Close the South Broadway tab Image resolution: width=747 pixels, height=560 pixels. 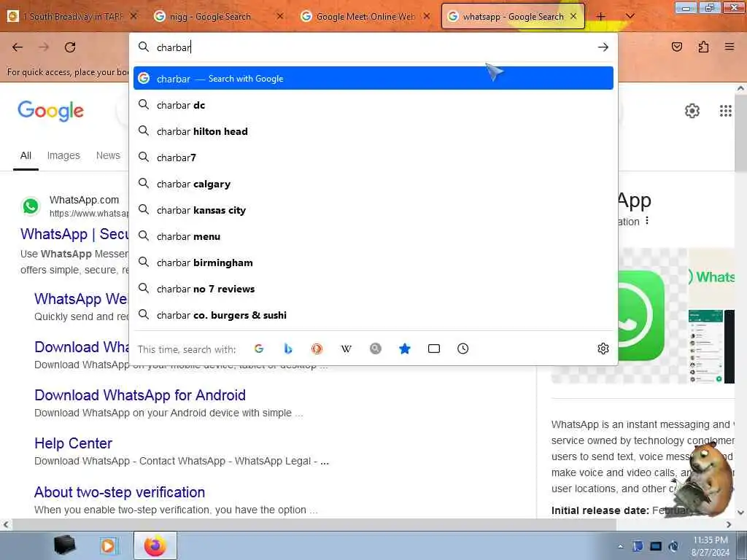pyautogui.click(x=133, y=16)
